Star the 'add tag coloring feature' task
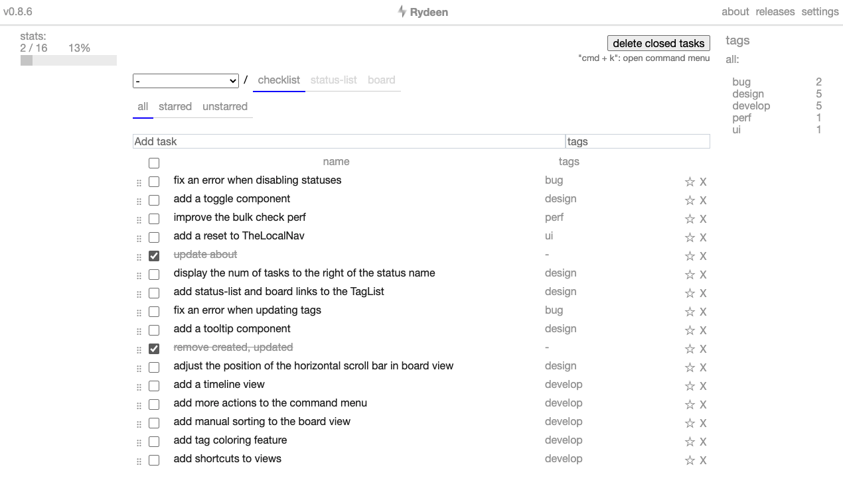 (x=690, y=442)
